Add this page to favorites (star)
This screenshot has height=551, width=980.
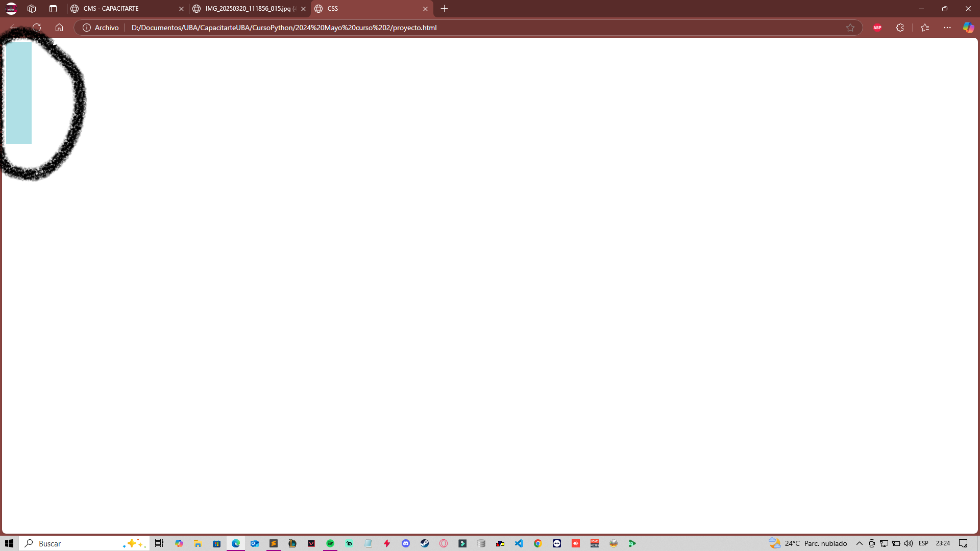tap(850, 28)
